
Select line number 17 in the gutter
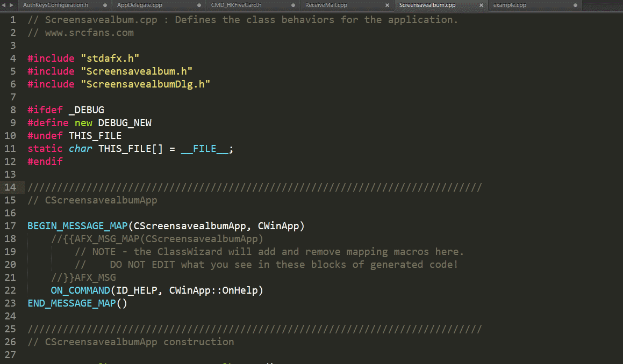point(10,226)
